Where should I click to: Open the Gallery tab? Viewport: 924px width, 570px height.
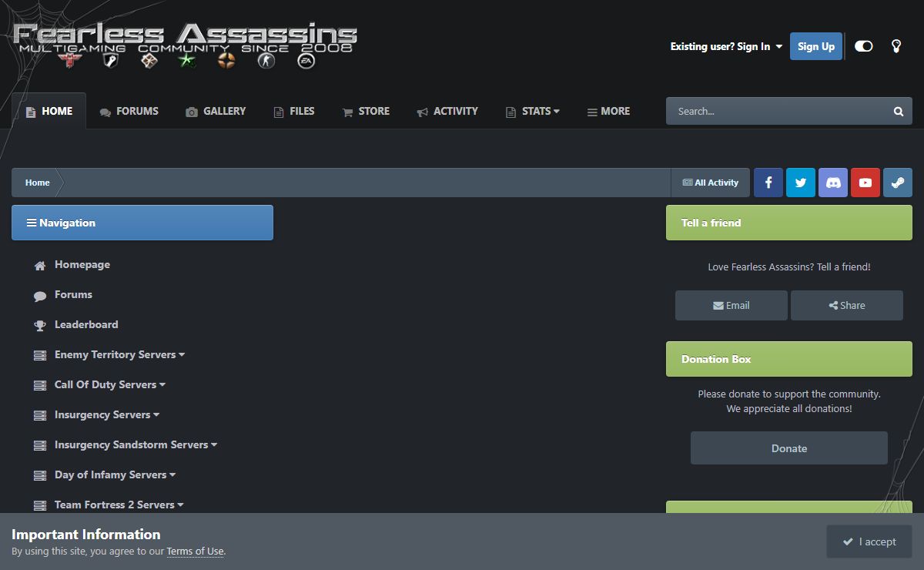[x=216, y=112]
